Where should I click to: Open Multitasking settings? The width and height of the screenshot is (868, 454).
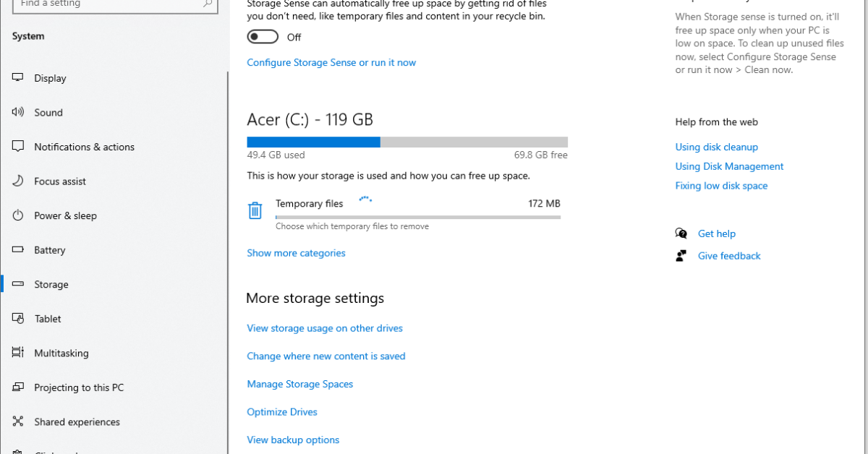click(x=61, y=354)
